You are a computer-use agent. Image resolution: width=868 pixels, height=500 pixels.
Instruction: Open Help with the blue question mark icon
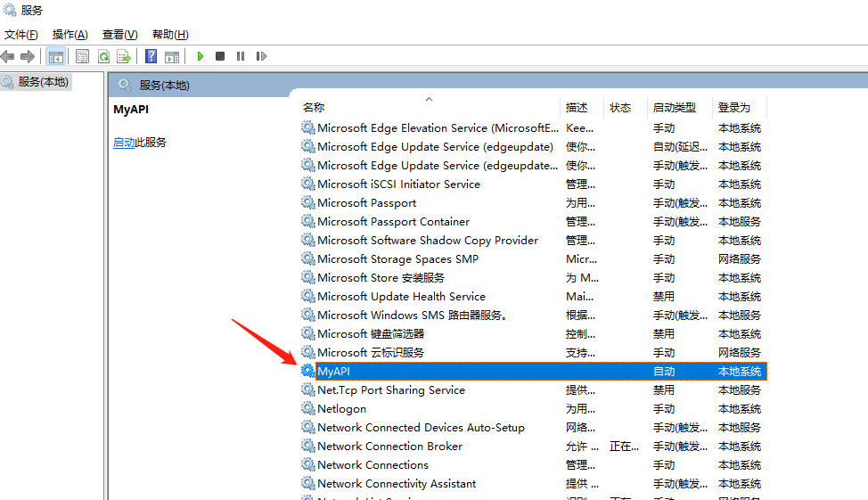pos(151,56)
